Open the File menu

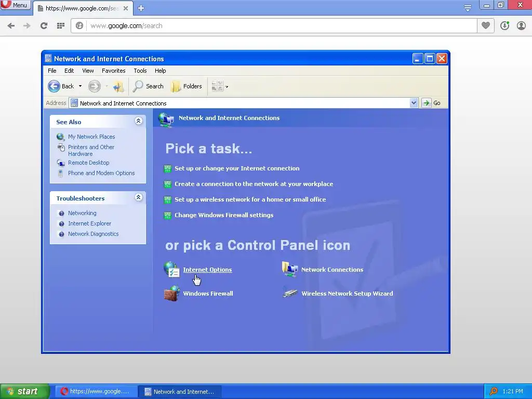52,71
